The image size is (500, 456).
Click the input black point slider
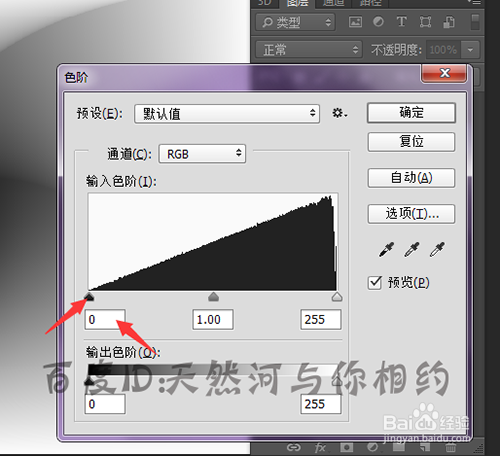(x=89, y=297)
